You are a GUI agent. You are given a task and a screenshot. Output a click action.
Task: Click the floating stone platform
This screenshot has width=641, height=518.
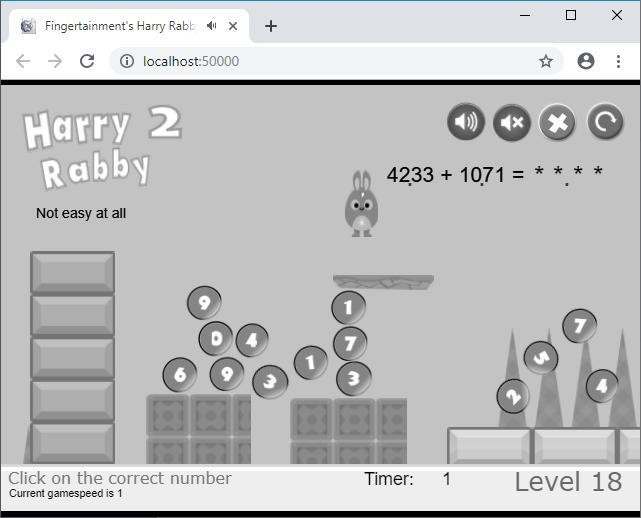383,282
